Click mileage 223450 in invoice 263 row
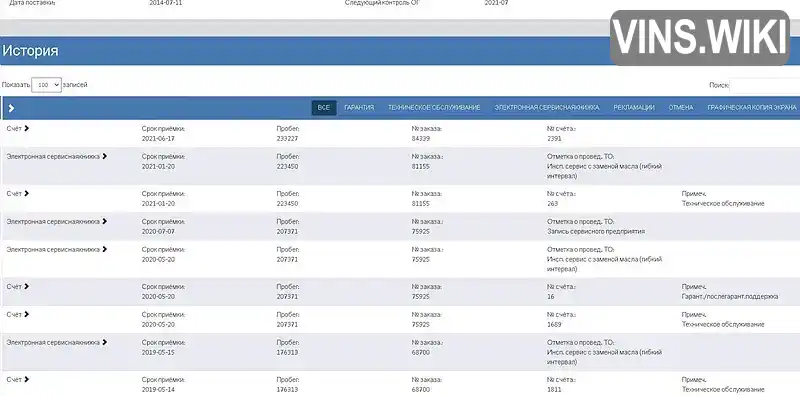Image resolution: width=800 pixels, height=396 pixels. pyautogui.click(x=287, y=203)
